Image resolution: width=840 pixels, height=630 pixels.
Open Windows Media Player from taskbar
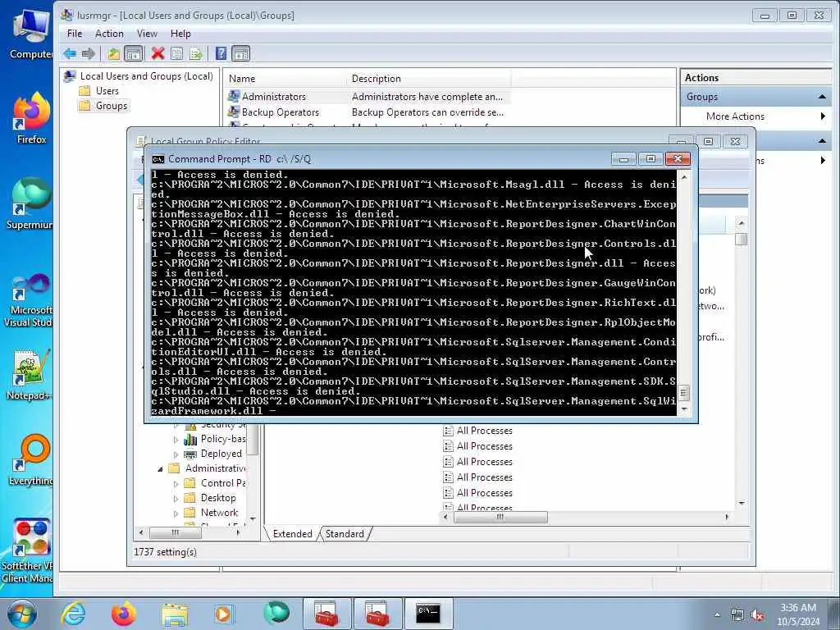[x=223, y=614]
